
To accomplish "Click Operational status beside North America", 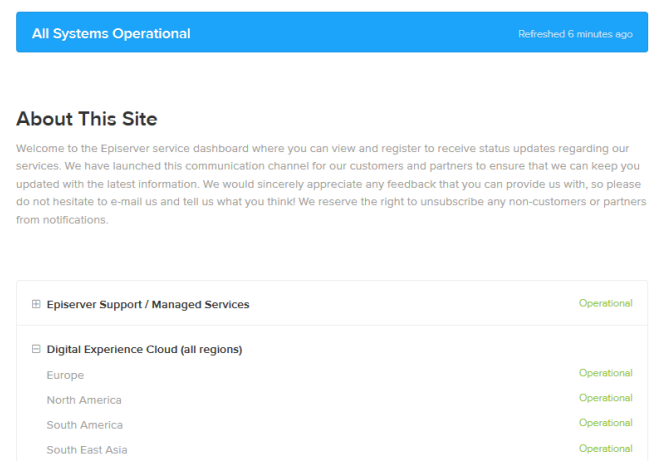I will 605,398.
